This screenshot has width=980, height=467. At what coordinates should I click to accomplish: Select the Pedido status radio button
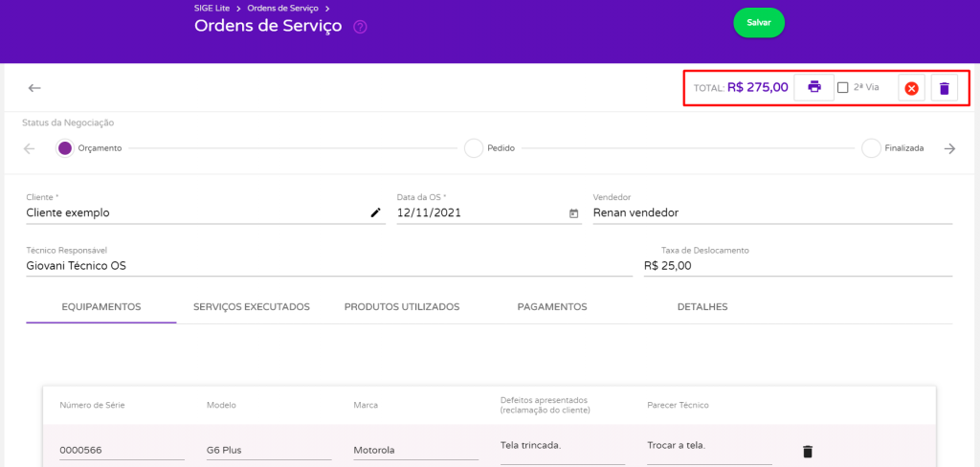[x=474, y=148]
